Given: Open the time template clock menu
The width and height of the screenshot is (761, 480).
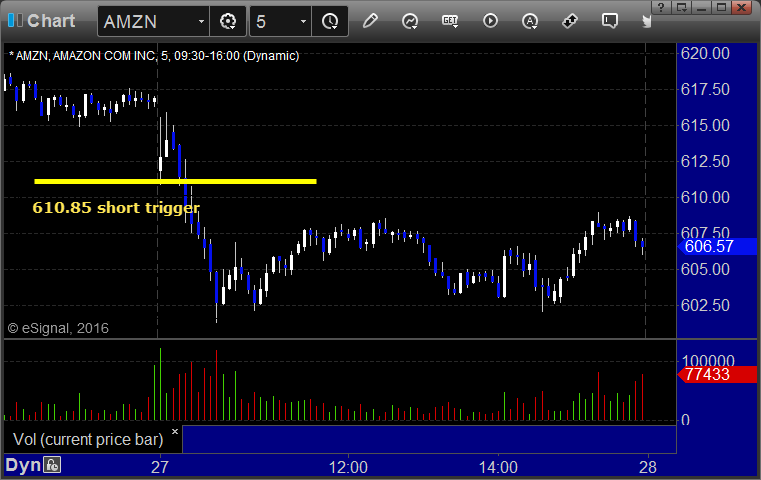Looking at the screenshot, I should click(330, 21).
